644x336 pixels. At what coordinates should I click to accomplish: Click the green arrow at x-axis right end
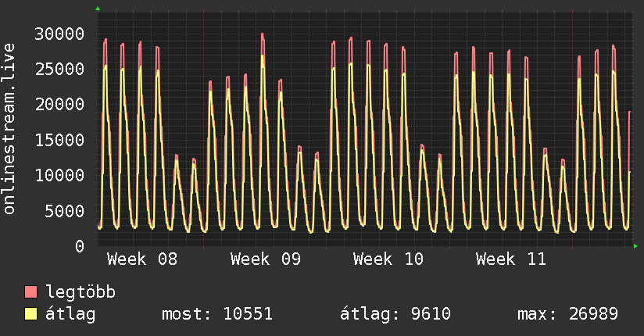click(x=635, y=246)
